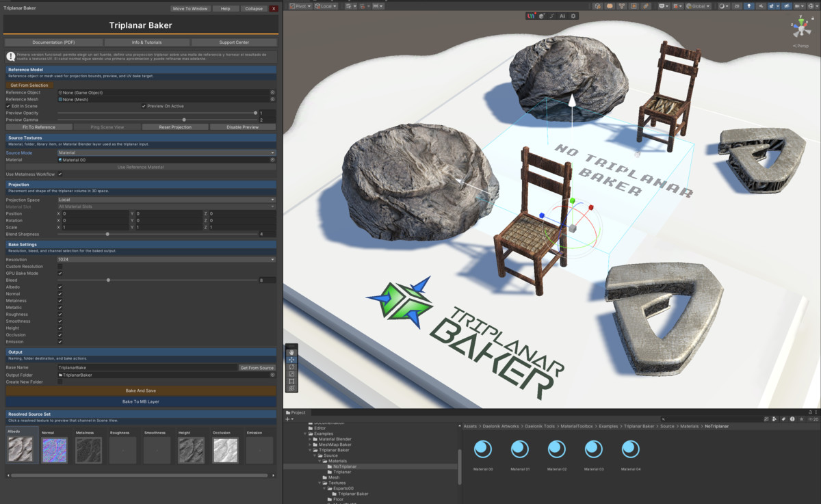Select the Rect tool in scene toolbar

[292, 381]
